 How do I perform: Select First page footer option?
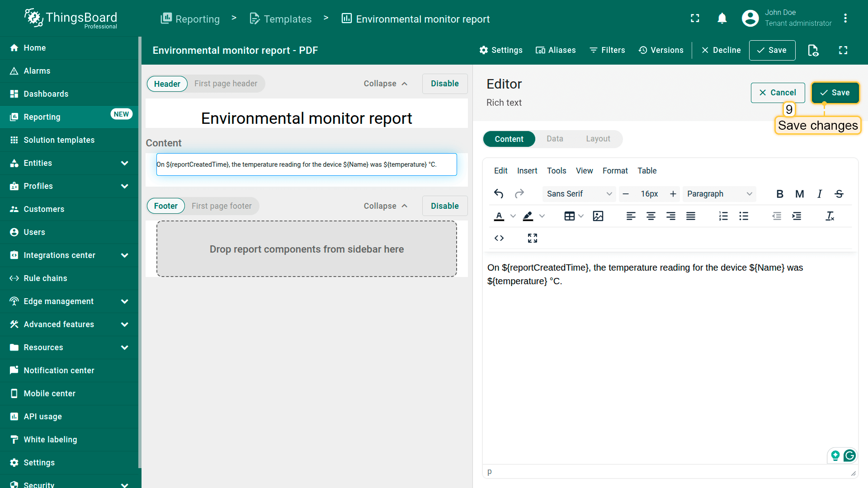[x=222, y=206]
